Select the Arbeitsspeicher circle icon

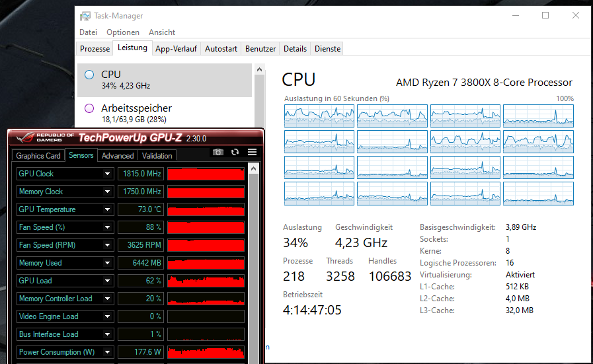89,108
